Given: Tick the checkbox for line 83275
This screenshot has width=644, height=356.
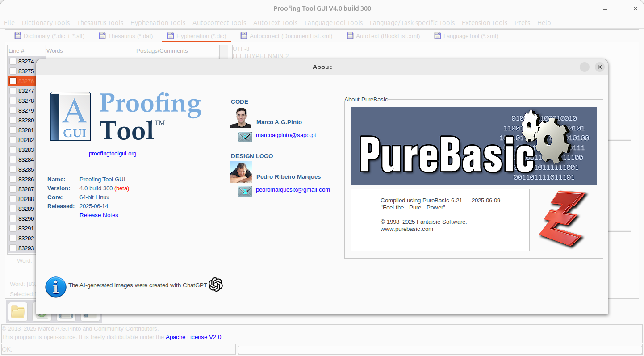Looking at the screenshot, I should (x=13, y=71).
